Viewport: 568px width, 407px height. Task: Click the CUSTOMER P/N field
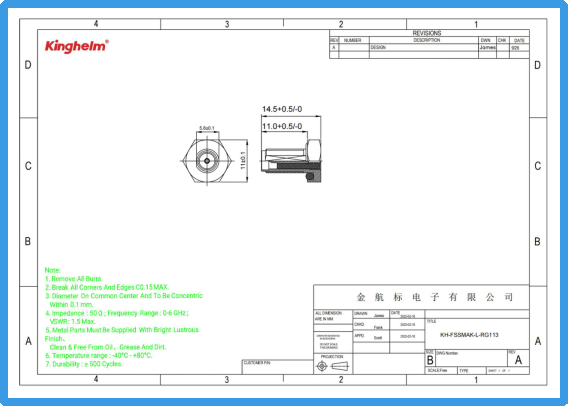(277, 367)
